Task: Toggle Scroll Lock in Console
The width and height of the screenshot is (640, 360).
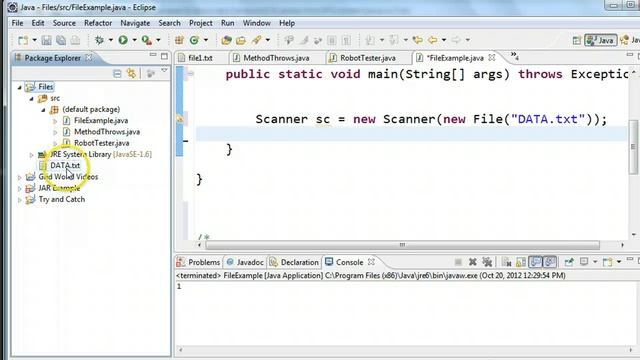Action: pyautogui.click(x=521, y=262)
